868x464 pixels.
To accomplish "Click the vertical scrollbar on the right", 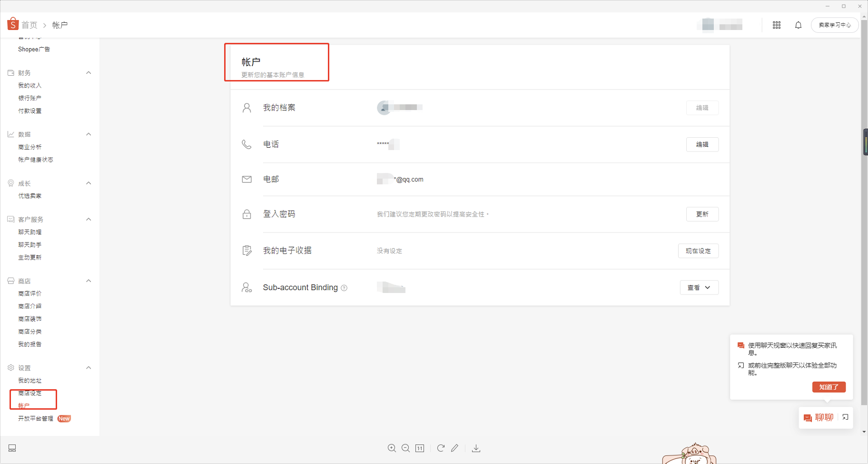I will pos(865,212).
